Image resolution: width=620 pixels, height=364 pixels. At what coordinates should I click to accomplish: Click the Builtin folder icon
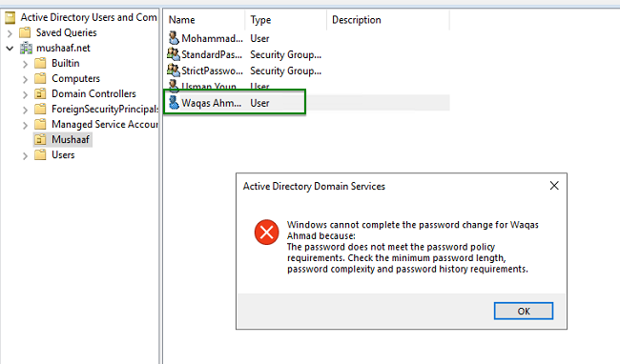40,63
